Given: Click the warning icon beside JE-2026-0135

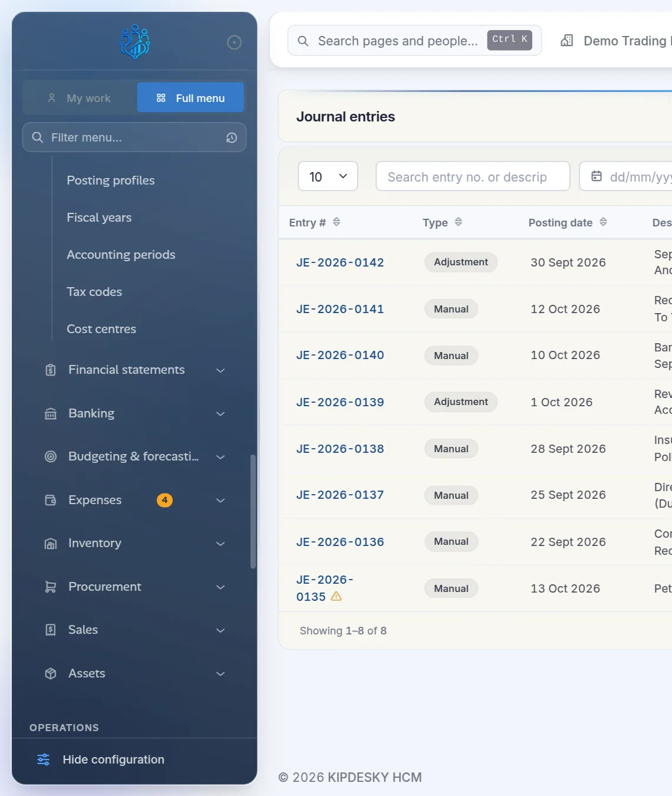Looking at the screenshot, I should tap(337, 596).
